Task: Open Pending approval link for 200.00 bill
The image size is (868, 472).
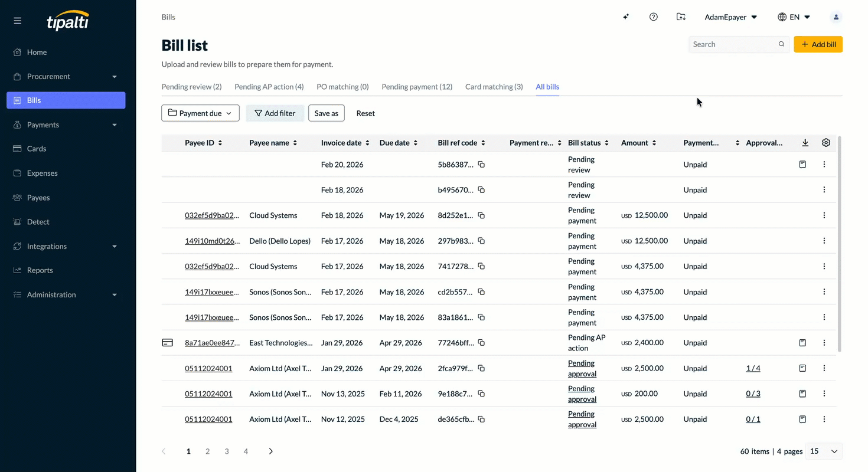Action: (x=582, y=394)
